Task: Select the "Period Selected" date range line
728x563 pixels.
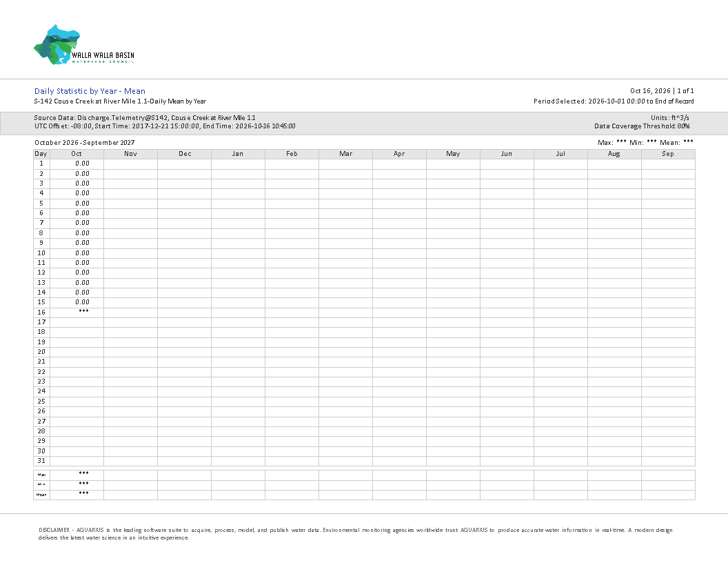Action: coord(614,101)
